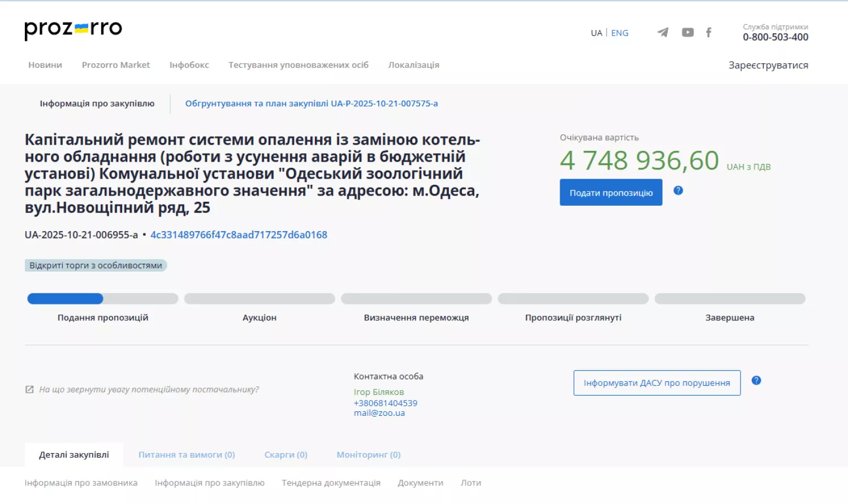Switch to Скарги tab
This screenshot has height=504, width=848.
[x=285, y=455]
